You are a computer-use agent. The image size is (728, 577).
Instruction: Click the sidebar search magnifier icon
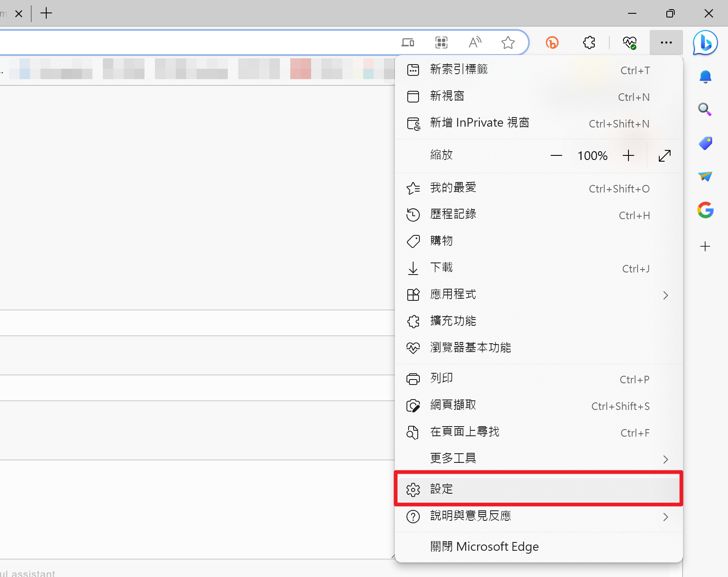pos(705,110)
